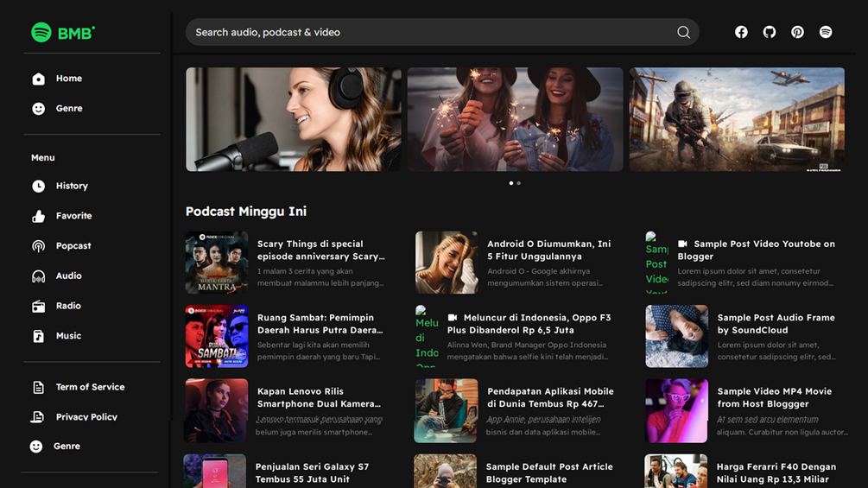Go to Favorite section
Image resolution: width=868 pixels, height=488 pixels.
73,216
